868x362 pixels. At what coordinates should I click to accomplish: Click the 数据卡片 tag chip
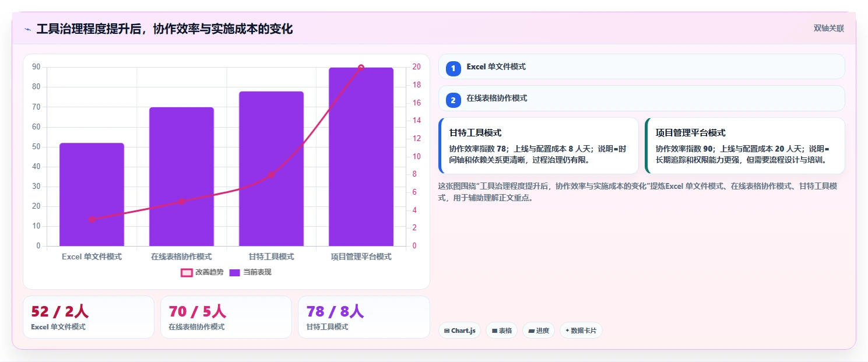click(581, 331)
